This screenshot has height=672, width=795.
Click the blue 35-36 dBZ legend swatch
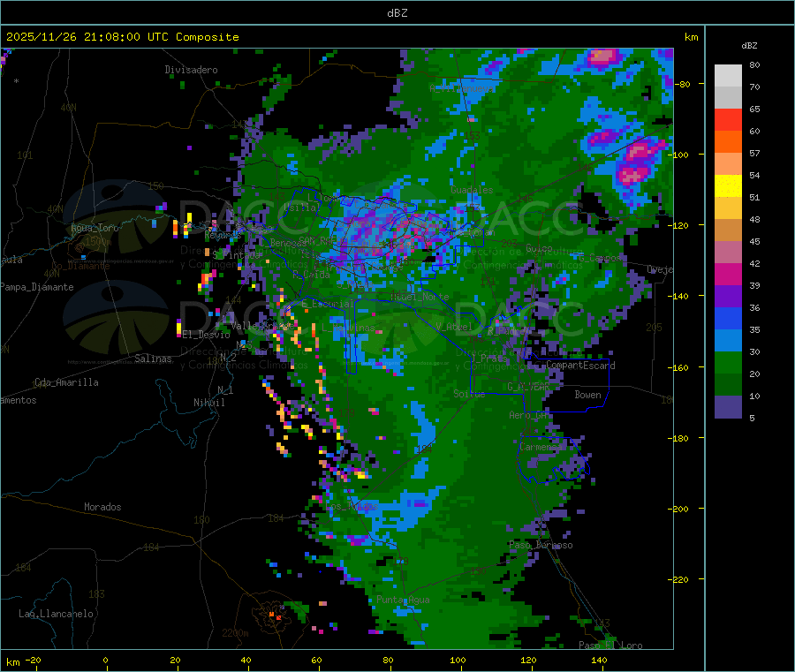pos(728,318)
